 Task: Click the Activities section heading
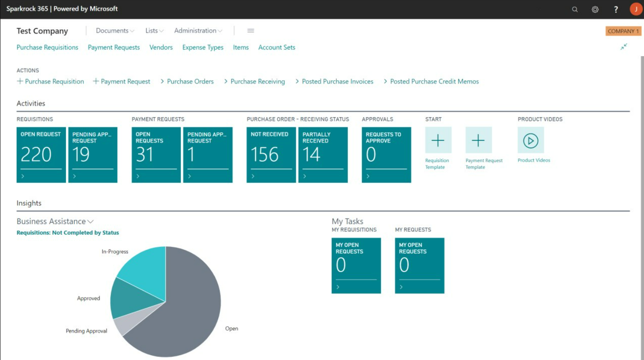31,104
